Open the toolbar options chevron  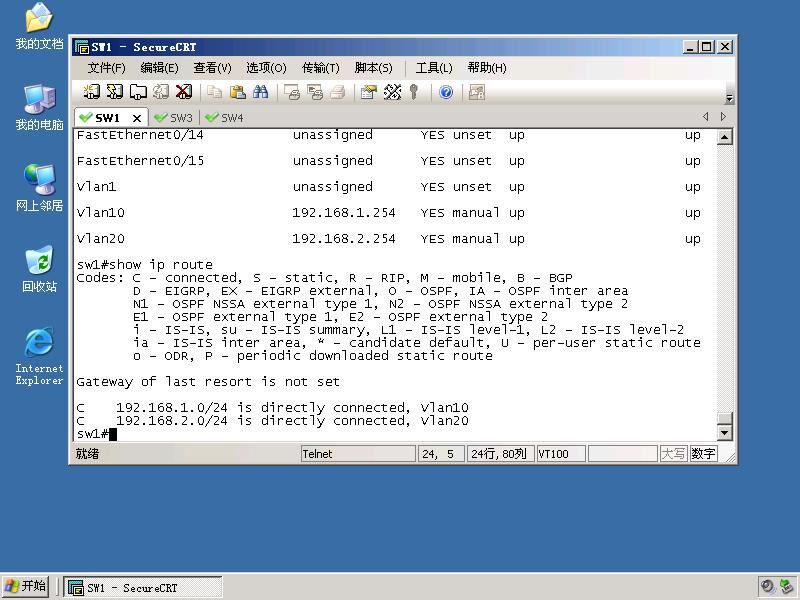point(730,98)
